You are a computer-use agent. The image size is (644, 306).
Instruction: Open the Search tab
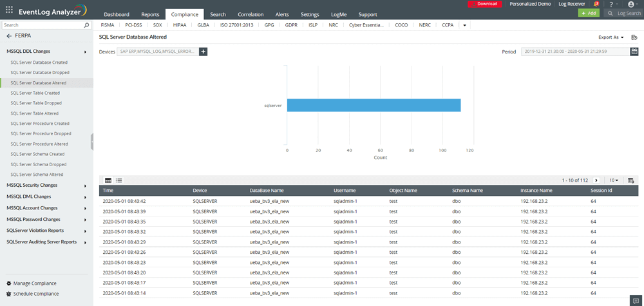tap(218, 14)
